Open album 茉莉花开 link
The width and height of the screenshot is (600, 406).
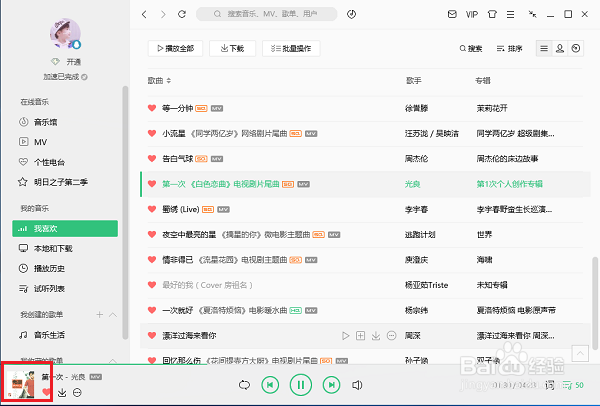tap(492, 108)
